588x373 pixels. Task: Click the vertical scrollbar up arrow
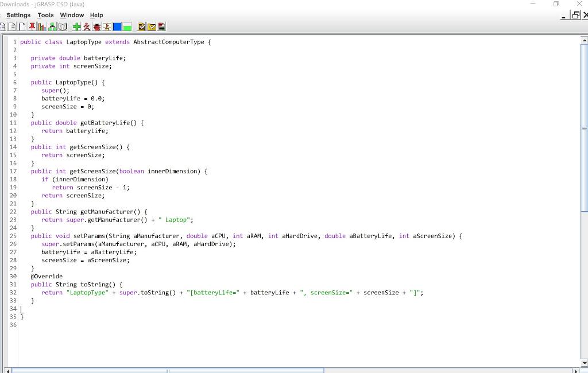click(x=584, y=40)
